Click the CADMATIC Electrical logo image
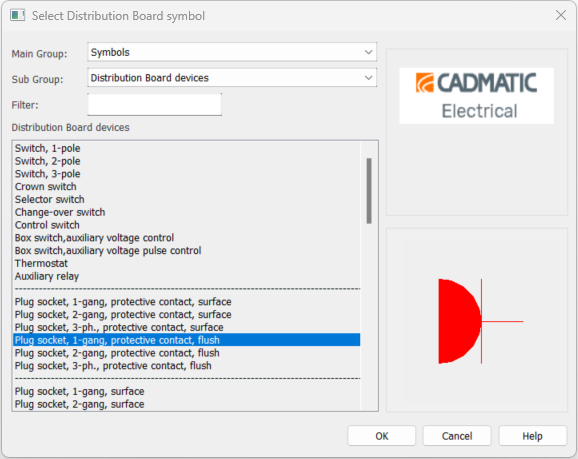 coord(476,96)
